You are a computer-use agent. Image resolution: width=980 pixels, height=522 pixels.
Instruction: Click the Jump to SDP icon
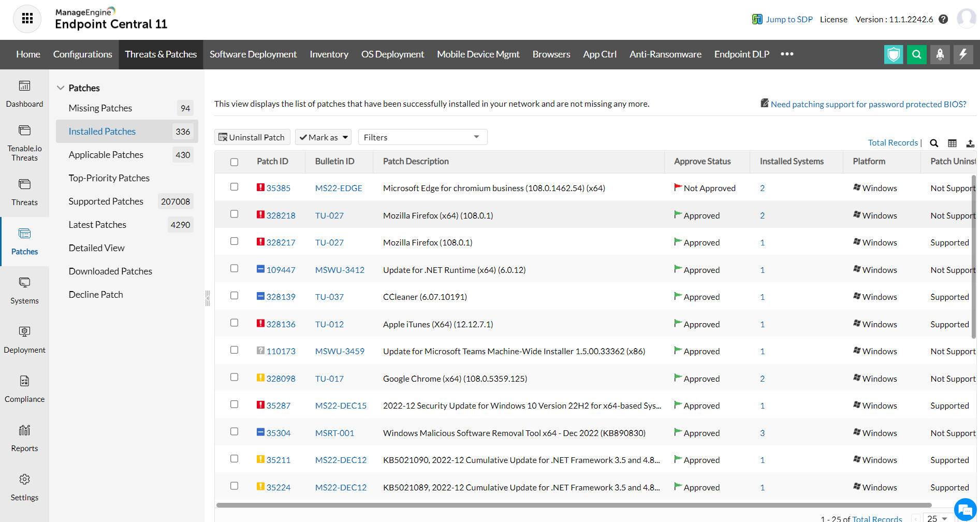coord(757,19)
